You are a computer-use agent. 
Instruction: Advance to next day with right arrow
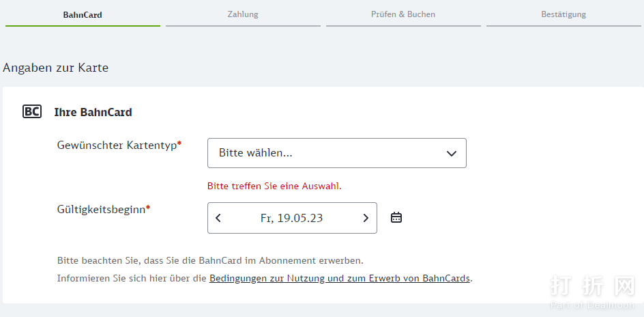click(366, 218)
